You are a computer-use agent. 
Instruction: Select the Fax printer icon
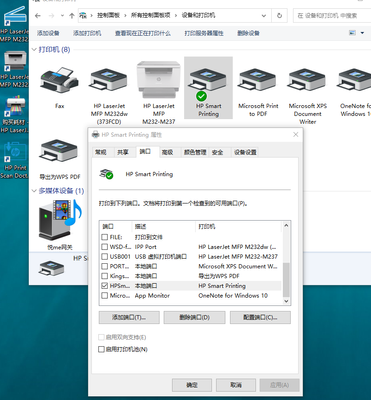[x=59, y=80]
